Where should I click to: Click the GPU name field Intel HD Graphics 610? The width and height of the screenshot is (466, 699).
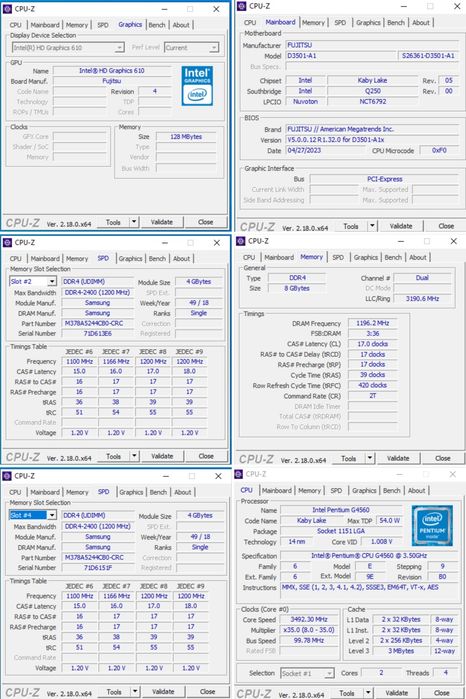(x=111, y=70)
